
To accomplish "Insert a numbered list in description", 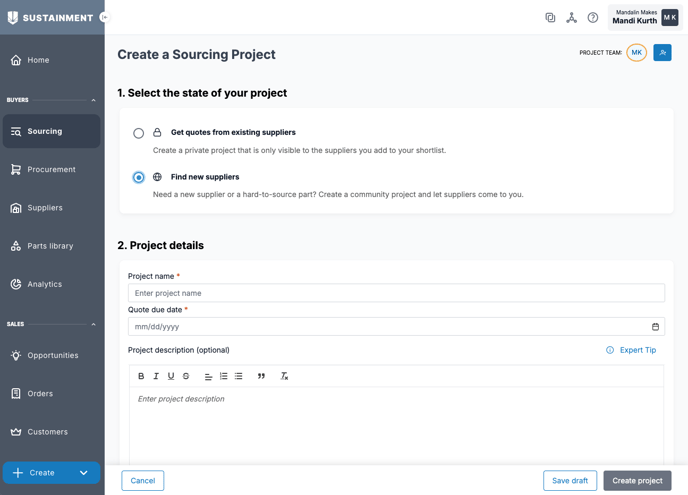I will 224,376.
